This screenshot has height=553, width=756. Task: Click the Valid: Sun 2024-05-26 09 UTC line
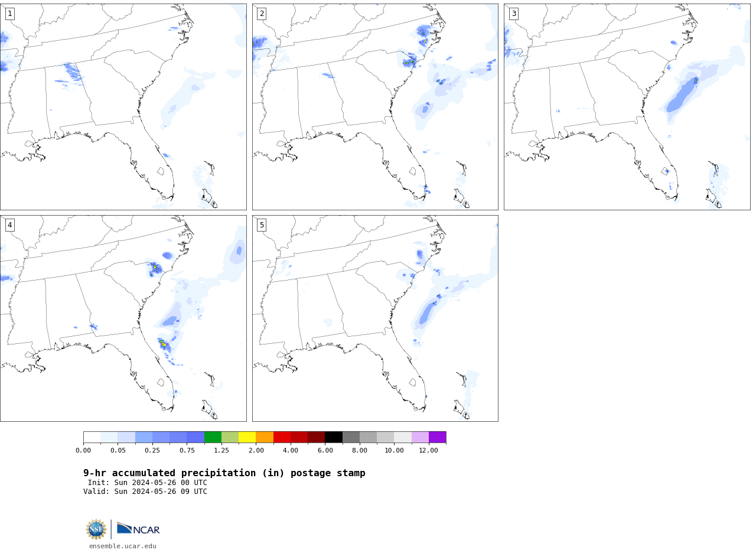pos(145,492)
